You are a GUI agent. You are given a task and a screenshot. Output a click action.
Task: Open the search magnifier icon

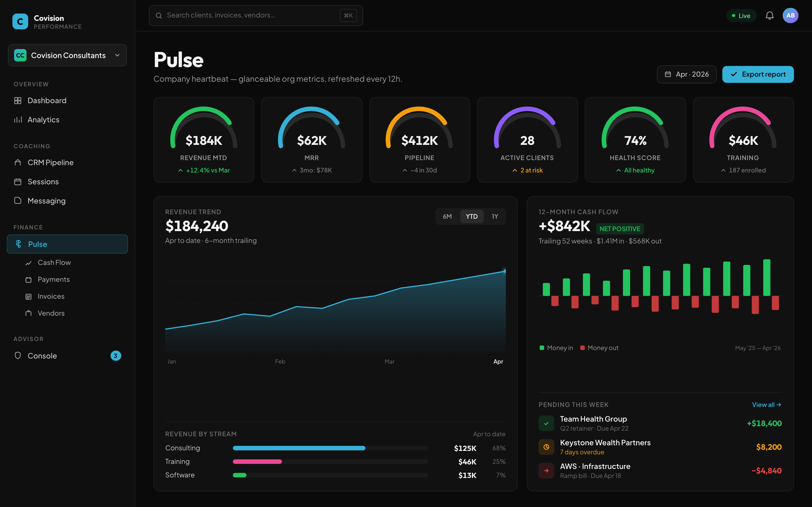[159, 15]
